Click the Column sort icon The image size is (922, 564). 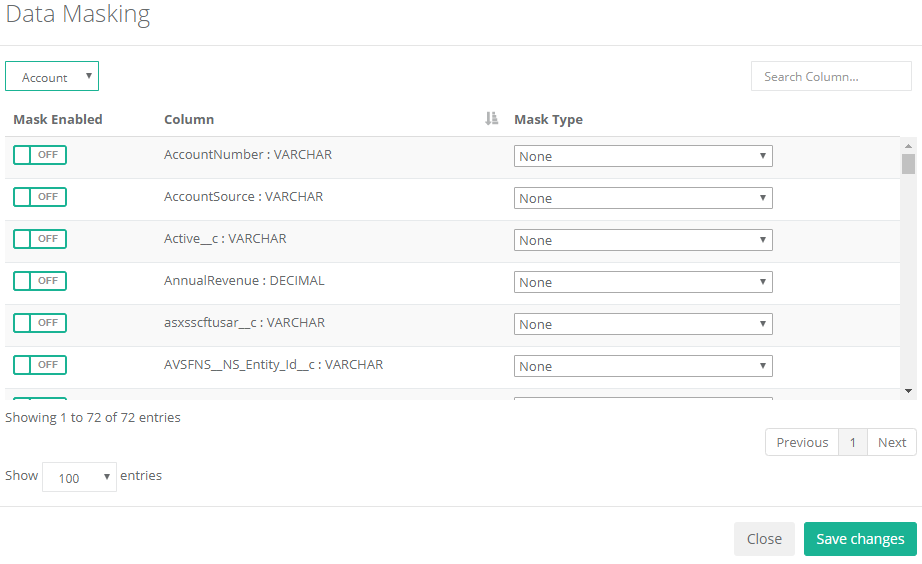tap(491, 119)
